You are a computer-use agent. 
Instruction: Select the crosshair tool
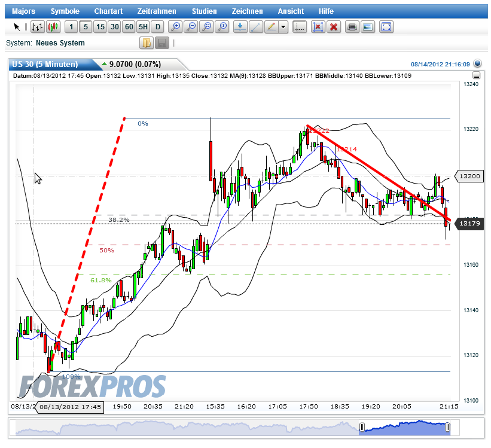[x=300, y=27]
